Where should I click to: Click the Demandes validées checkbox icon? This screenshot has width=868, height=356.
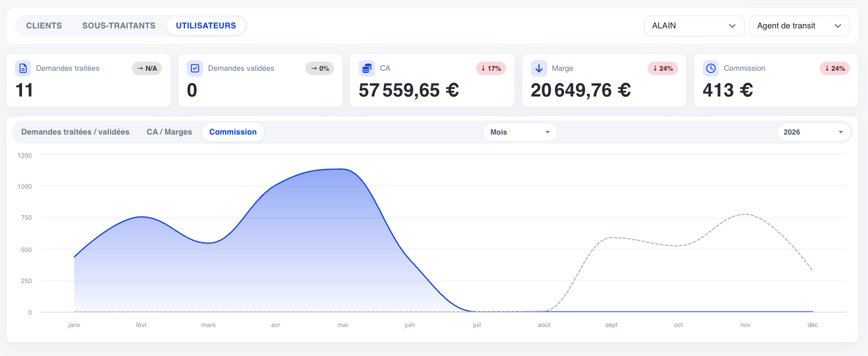point(195,68)
